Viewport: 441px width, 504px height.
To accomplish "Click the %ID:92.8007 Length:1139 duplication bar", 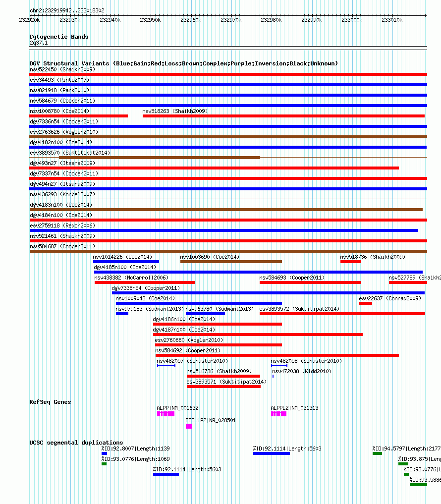I will point(104,453).
